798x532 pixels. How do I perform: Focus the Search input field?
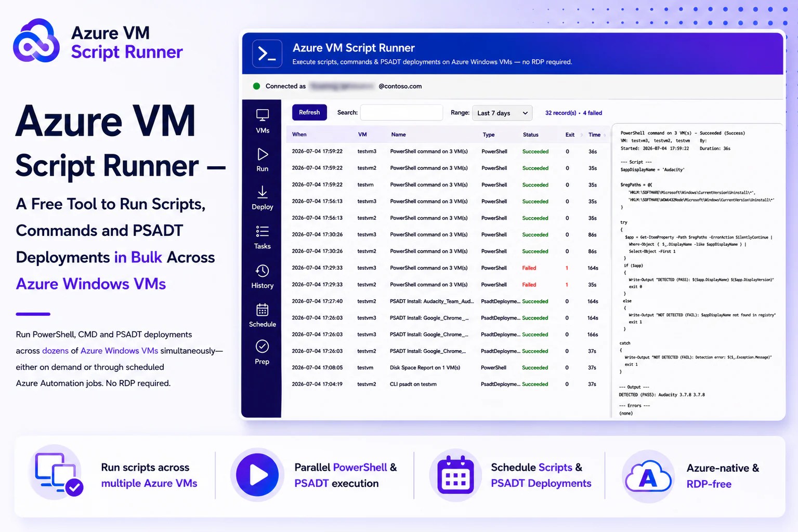tap(401, 113)
